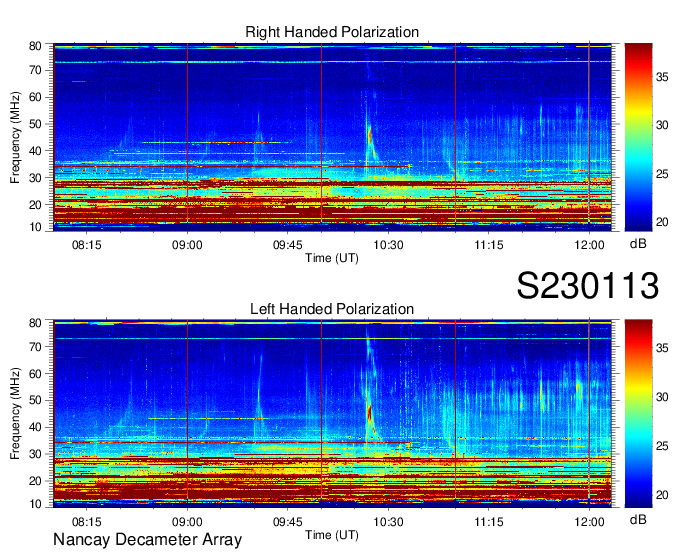Click the 35 value on Left Handed colorbar
The height and width of the screenshot is (552, 680).
pos(662,348)
